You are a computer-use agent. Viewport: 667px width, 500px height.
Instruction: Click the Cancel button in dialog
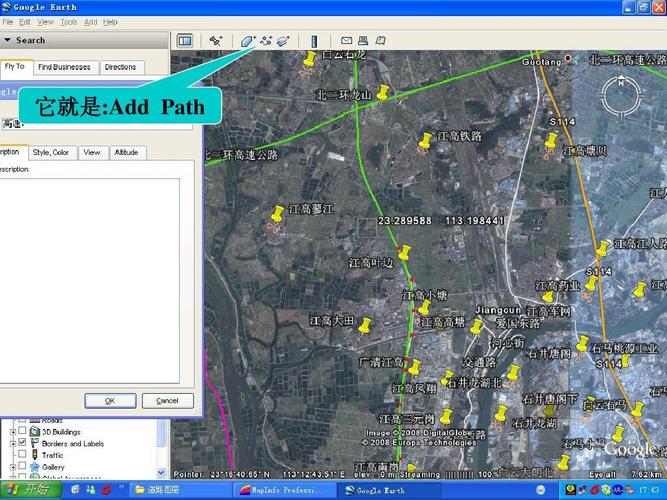click(x=167, y=401)
